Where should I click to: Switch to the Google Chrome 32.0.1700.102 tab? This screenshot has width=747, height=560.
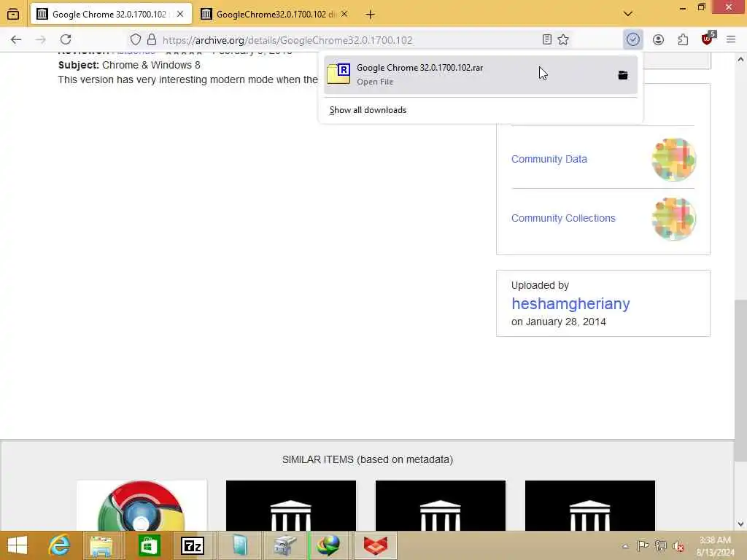coord(110,15)
